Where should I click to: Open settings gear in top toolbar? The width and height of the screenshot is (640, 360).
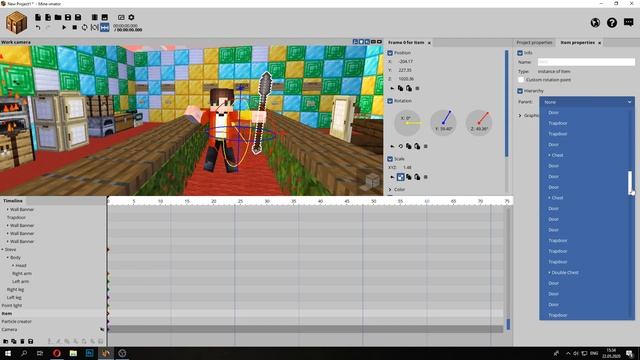click(131, 18)
